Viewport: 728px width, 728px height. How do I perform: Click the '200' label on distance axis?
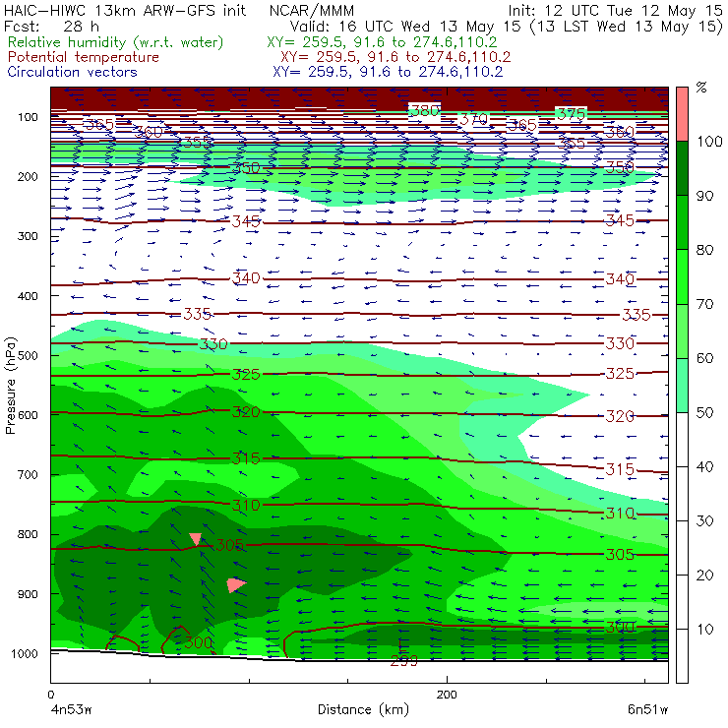click(447, 695)
